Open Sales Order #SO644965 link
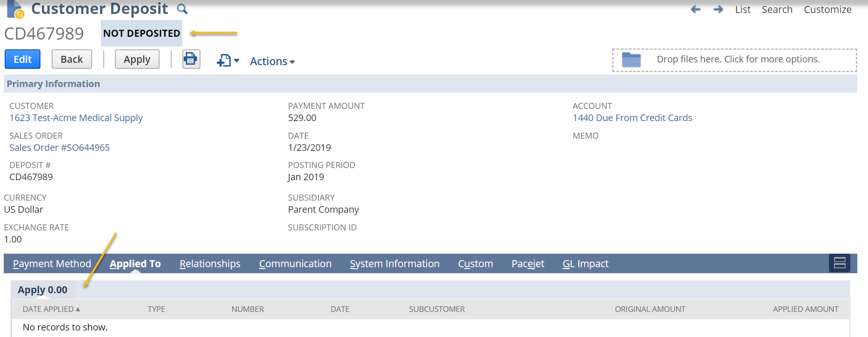Image resolution: width=868 pixels, height=337 pixels. [60, 148]
